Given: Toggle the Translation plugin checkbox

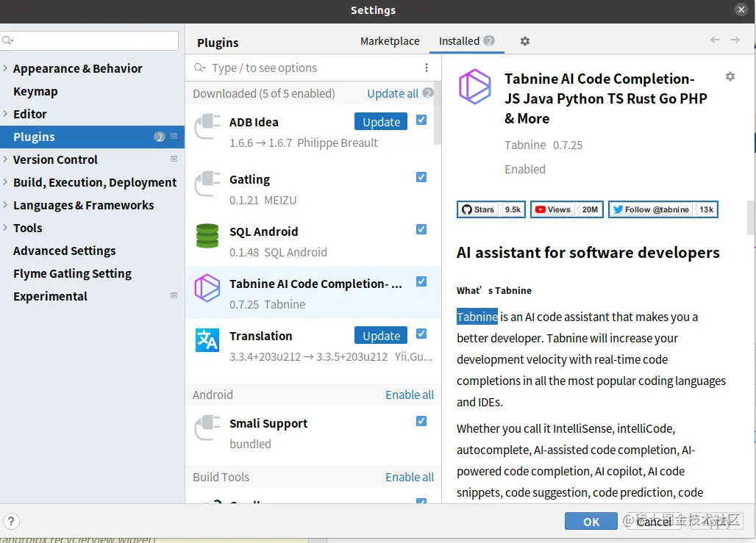Looking at the screenshot, I should coord(421,333).
